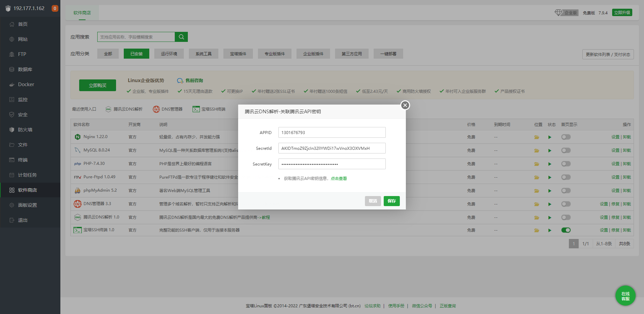The width and height of the screenshot is (644, 314).
Task: Click the 点击查看 API key link
Action: click(339, 179)
